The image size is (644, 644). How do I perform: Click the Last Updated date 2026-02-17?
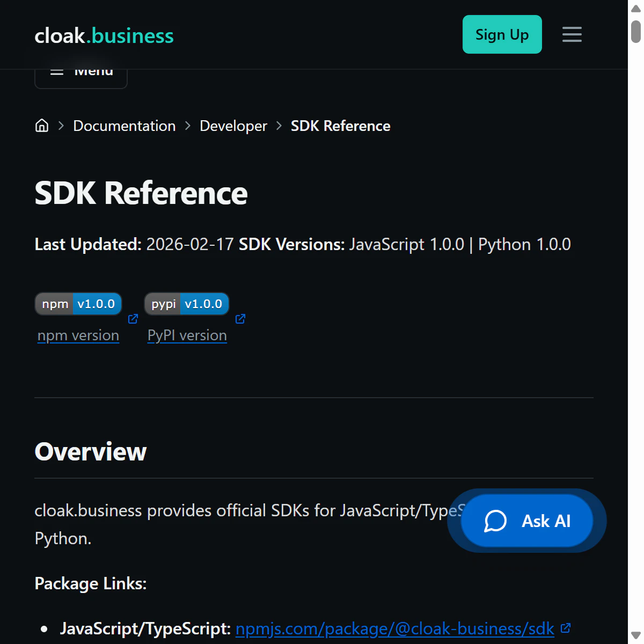point(190,245)
